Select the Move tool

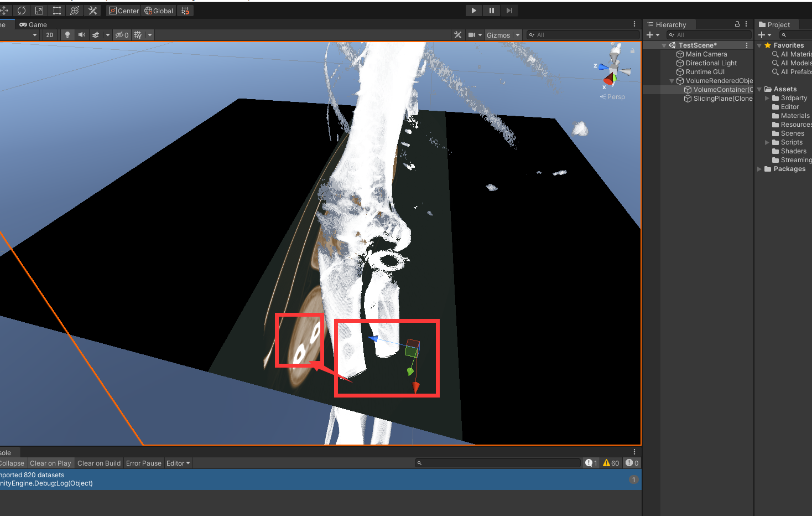click(x=4, y=10)
